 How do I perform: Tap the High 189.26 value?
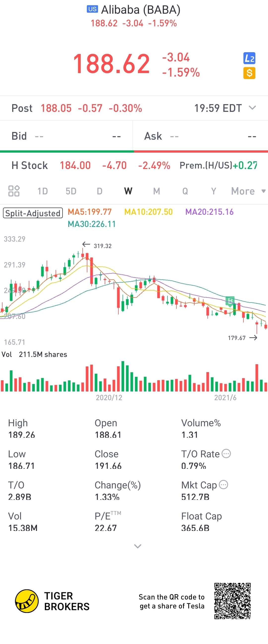pos(21,435)
